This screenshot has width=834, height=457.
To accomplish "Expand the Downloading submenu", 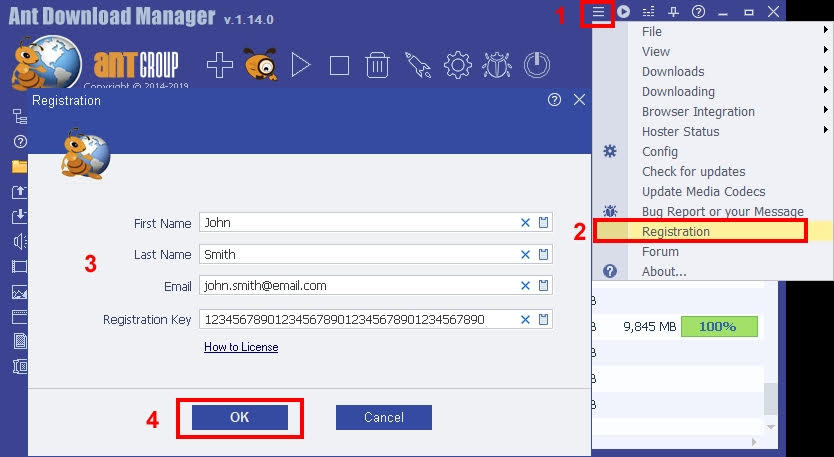I will tap(712, 92).
